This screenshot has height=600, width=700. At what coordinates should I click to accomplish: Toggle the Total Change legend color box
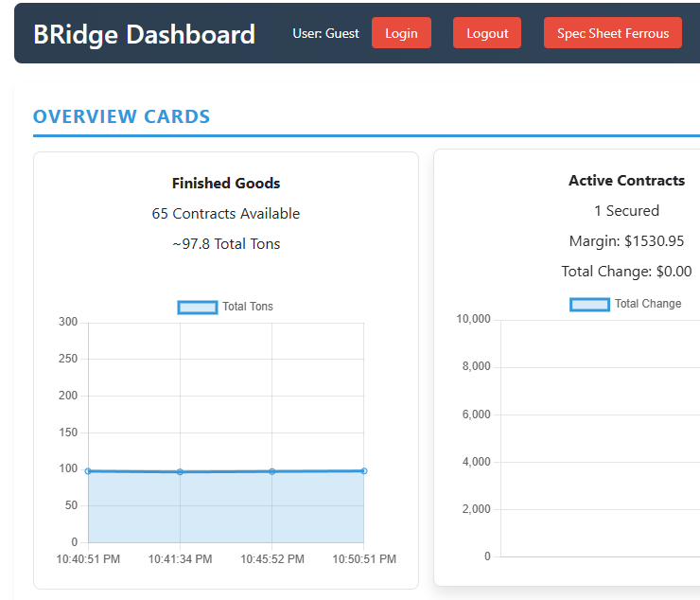coord(589,304)
